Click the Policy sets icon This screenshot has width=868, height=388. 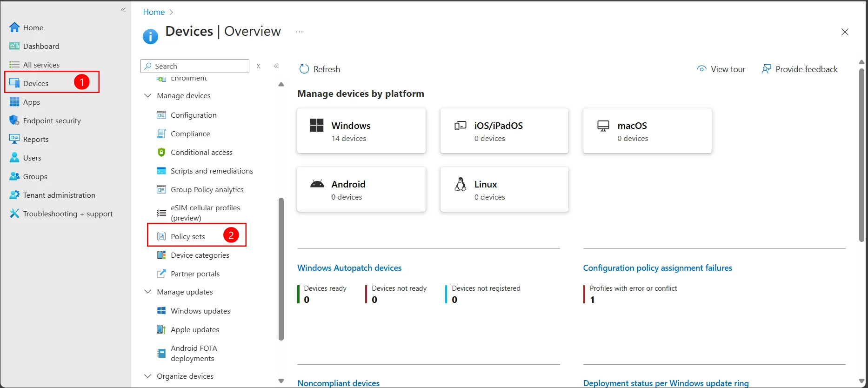point(161,236)
